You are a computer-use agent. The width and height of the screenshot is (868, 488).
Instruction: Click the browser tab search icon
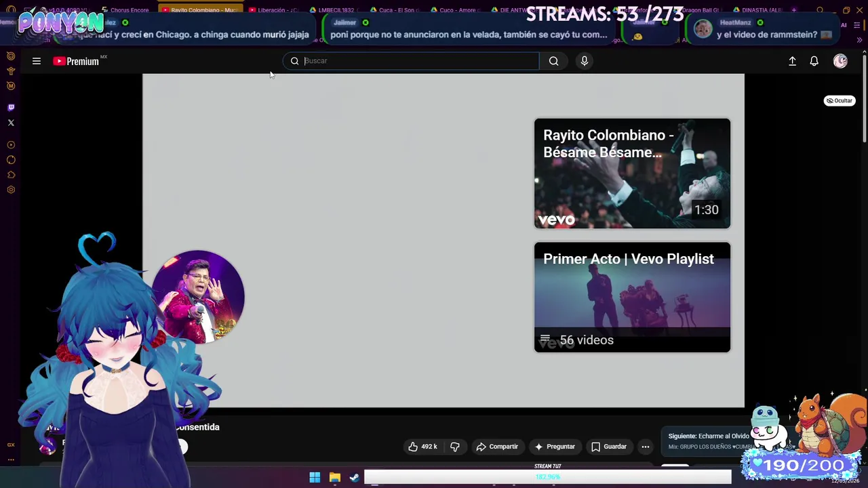point(820,10)
